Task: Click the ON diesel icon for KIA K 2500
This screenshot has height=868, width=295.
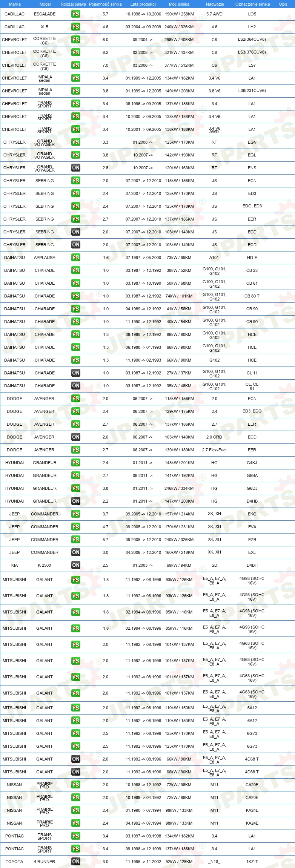Action: click(75, 565)
